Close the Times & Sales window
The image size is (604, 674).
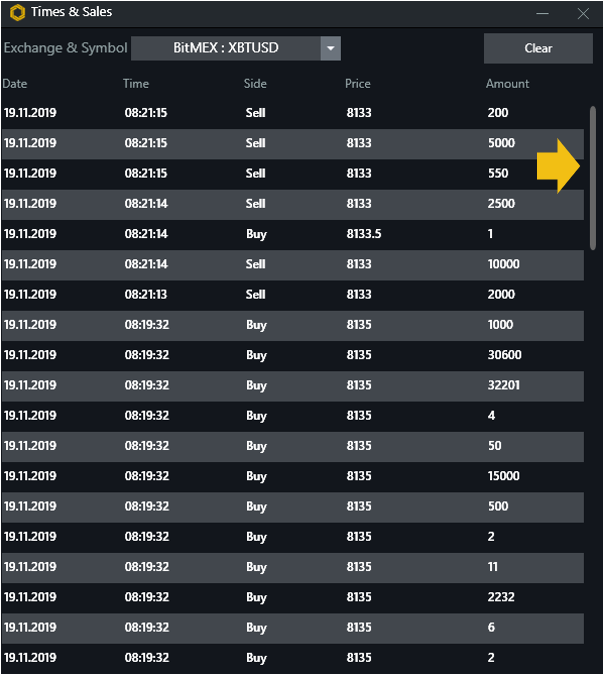(x=583, y=13)
